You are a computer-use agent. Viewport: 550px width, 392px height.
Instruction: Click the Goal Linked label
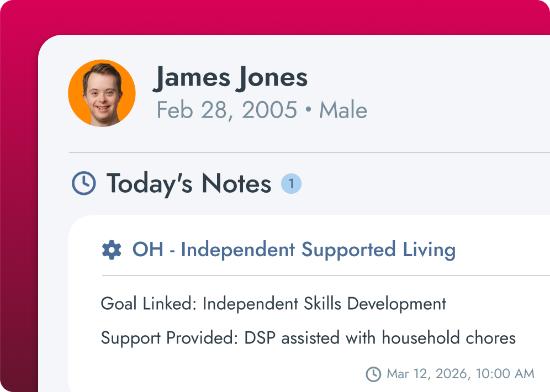[x=149, y=304]
